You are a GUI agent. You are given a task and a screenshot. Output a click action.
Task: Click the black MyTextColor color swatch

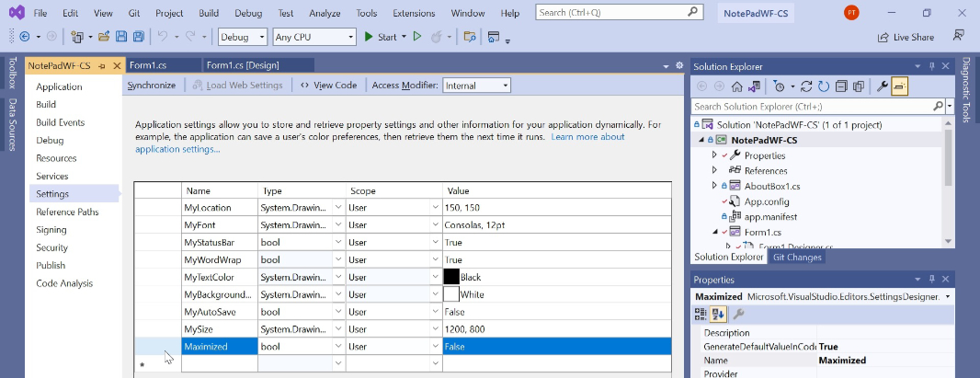[x=450, y=277]
